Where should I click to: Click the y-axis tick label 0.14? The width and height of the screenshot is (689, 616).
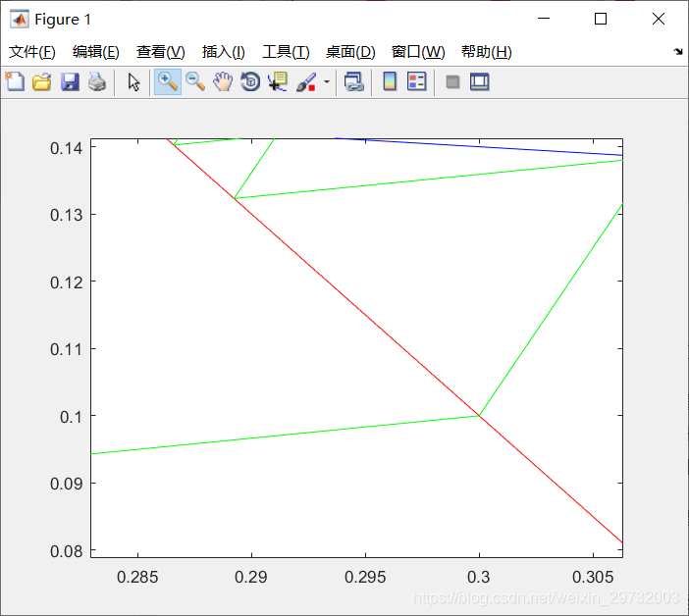(x=66, y=148)
